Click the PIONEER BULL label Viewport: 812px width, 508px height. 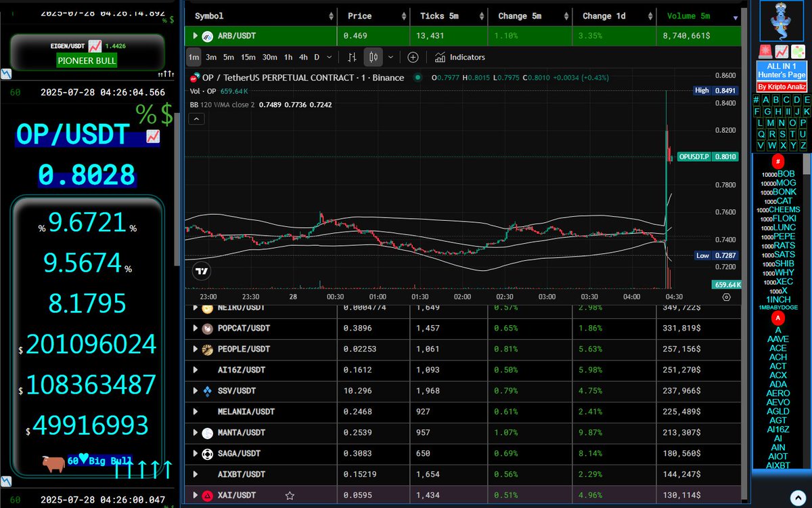[87, 60]
